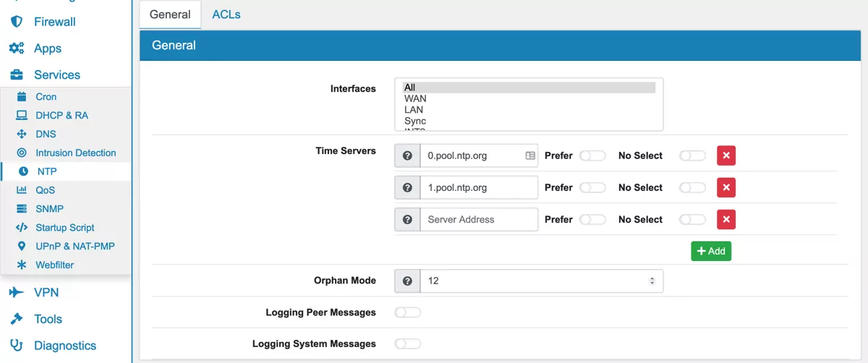Remove the 1.pool.ntp.org time server
This screenshot has height=363, width=868.
point(726,187)
